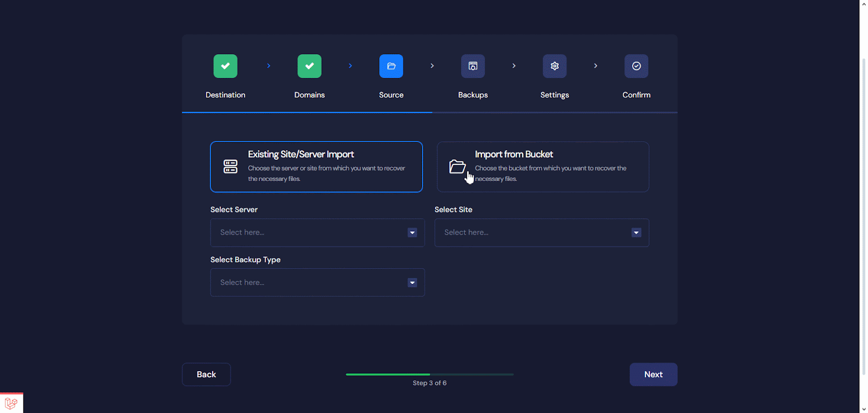The height and width of the screenshot is (413, 868).
Task: Click the open folder icon in Import from Bucket
Action: point(457,166)
